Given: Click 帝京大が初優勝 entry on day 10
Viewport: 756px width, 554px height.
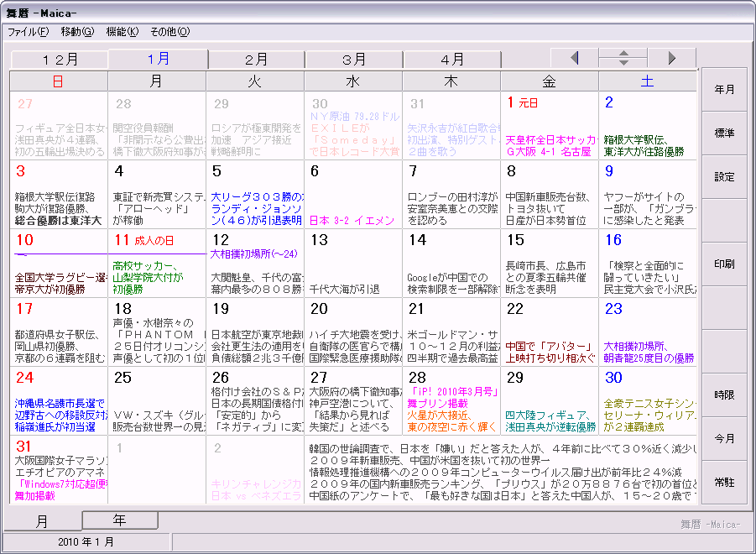Looking at the screenshot, I should tap(50, 290).
